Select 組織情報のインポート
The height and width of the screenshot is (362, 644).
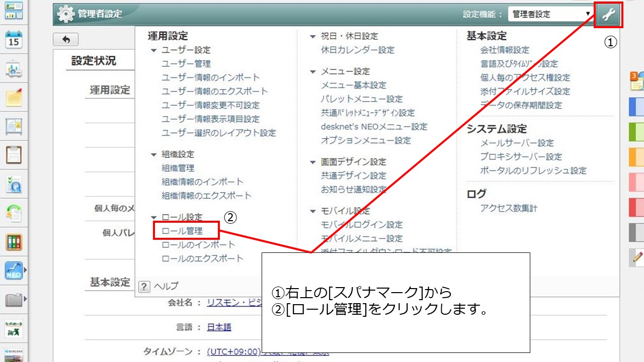click(202, 182)
